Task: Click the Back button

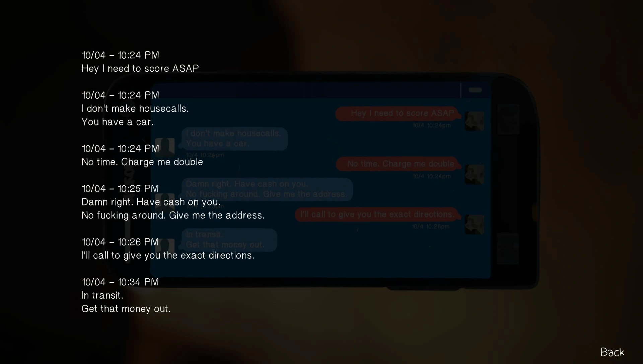Action: tap(612, 352)
